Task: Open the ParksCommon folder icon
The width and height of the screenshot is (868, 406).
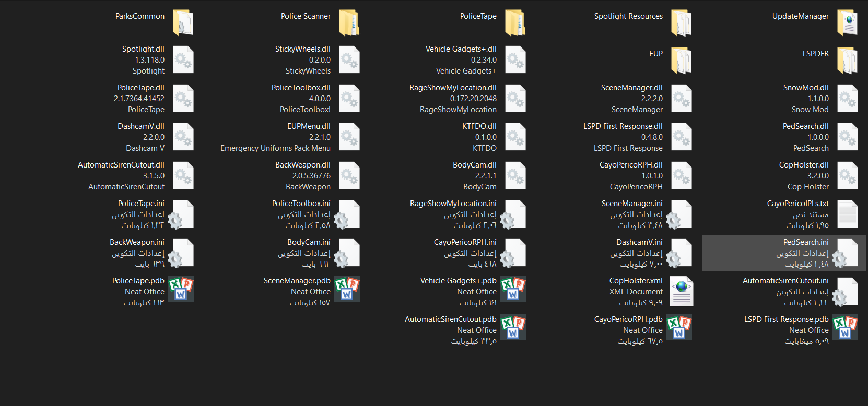Action: pyautogui.click(x=183, y=22)
